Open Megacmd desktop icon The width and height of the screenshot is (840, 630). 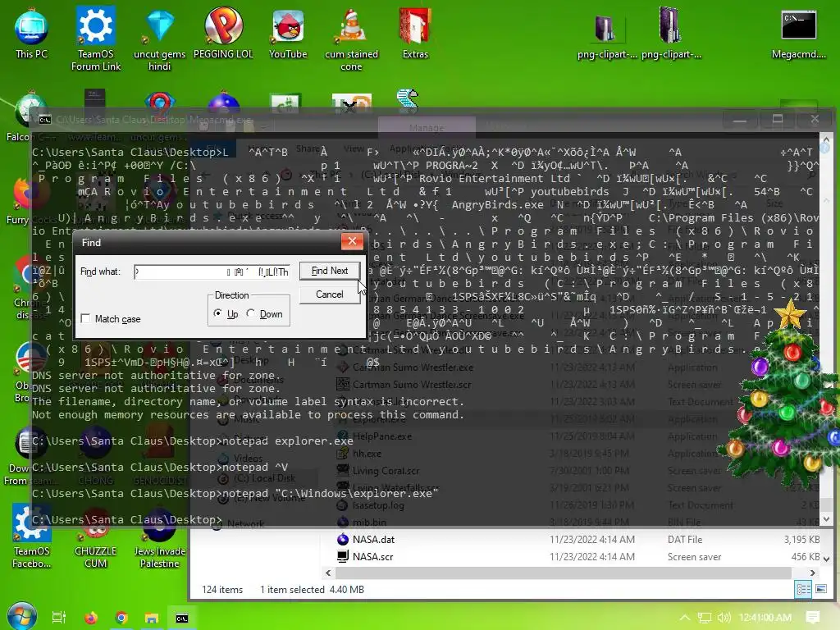799,33
